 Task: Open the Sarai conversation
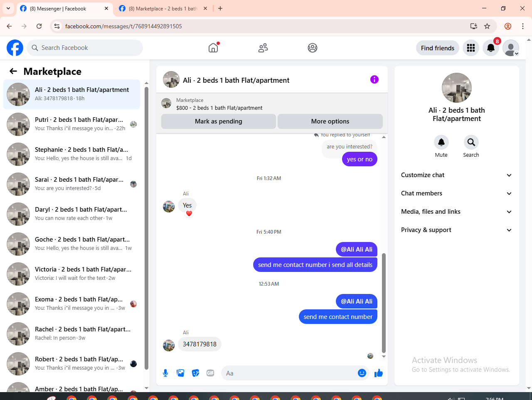[x=72, y=184]
